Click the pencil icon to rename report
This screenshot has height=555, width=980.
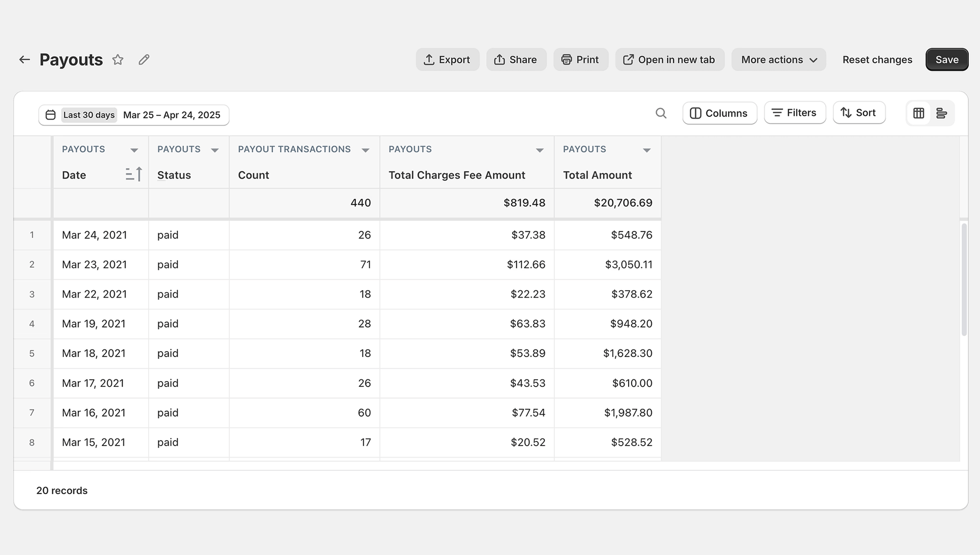[x=144, y=60]
